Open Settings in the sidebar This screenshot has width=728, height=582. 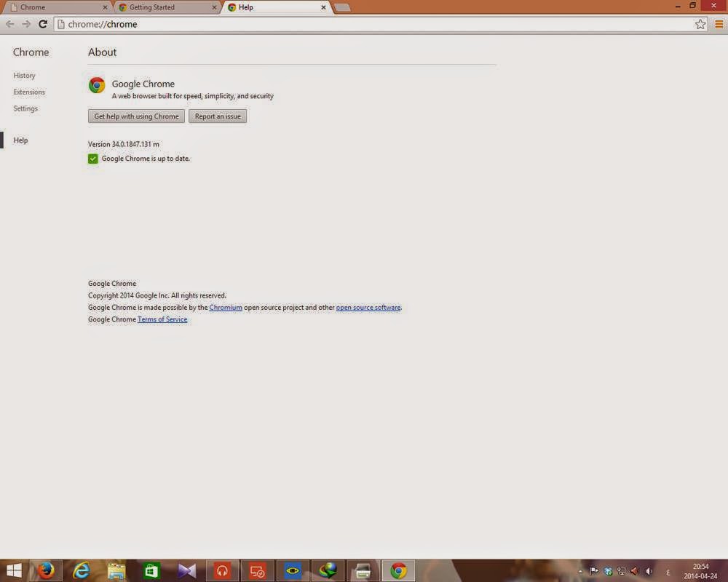point(25,108)
